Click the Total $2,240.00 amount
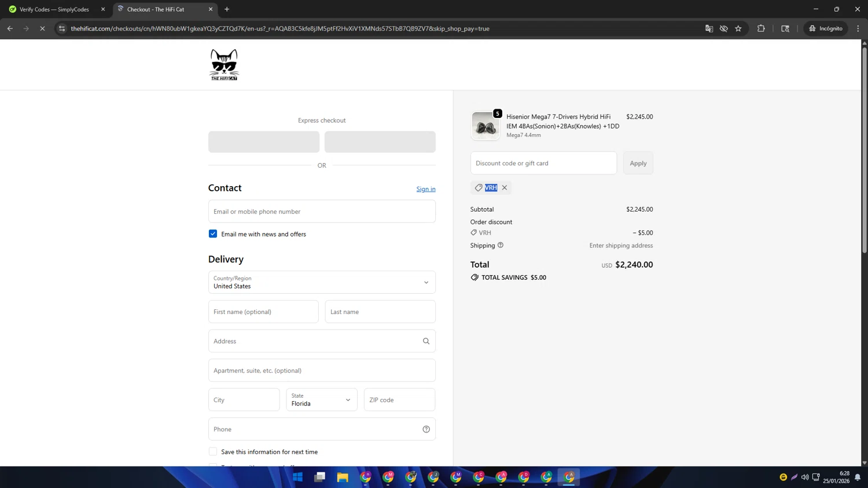868x488 pixels. pyautogui.click(x=634, y=265)
